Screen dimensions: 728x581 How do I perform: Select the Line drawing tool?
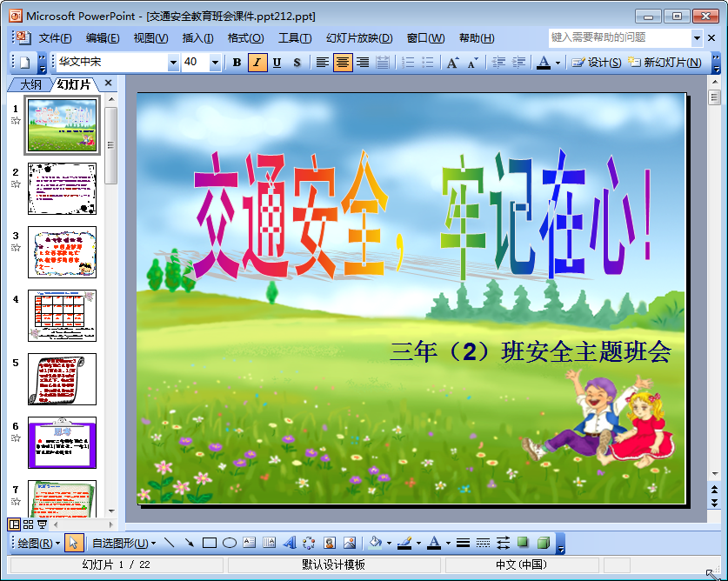[169, 543]
